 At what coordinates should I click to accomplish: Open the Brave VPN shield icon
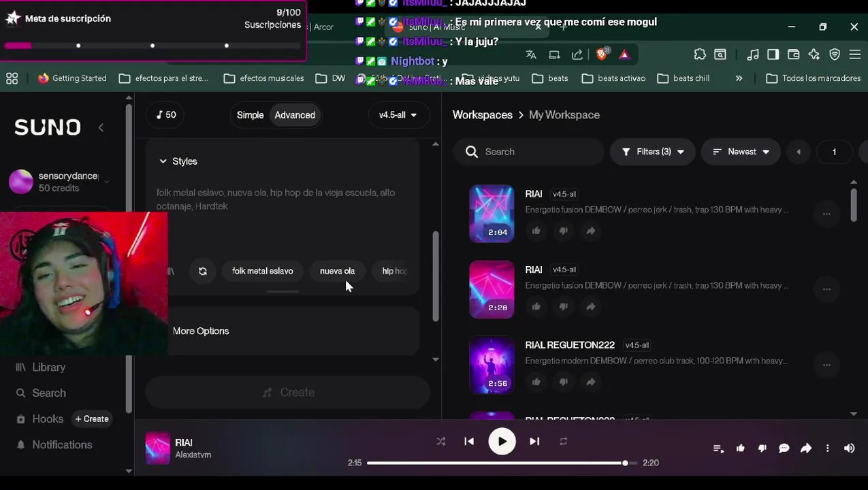click(835, 54)
